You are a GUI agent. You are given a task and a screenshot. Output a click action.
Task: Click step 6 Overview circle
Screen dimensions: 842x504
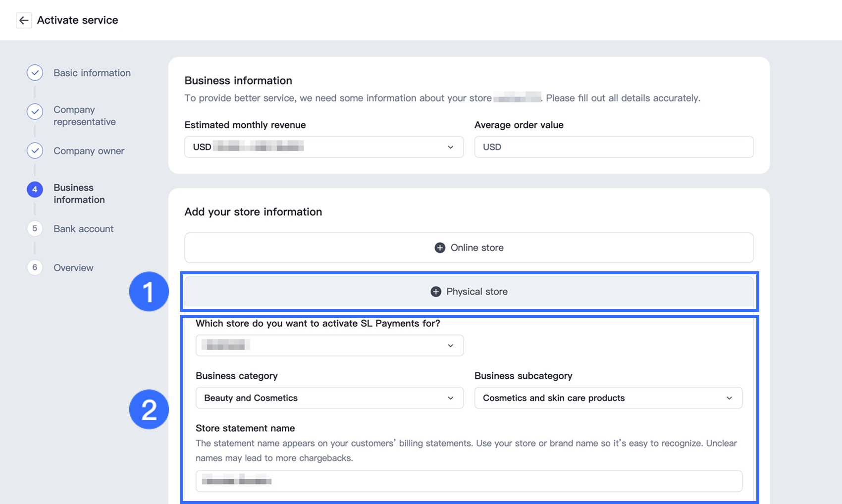tap(35, 267)
